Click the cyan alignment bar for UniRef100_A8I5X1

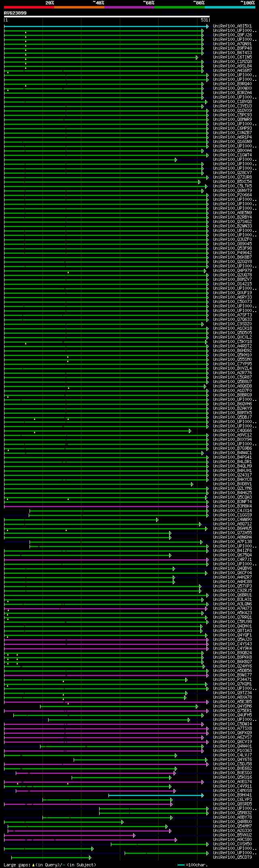[106, 26]
